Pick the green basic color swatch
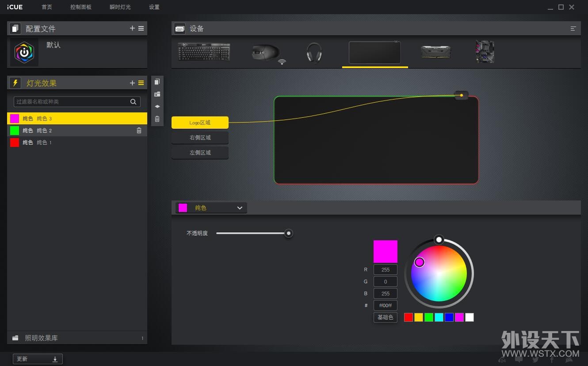The width and height of the screenshot is (588, 366). 429,317
